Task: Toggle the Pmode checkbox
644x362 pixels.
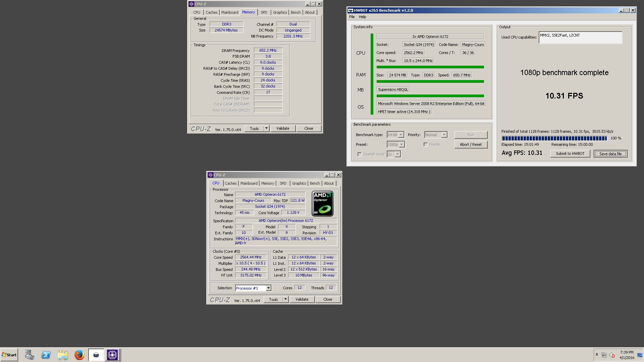Action: pos(426,144)
